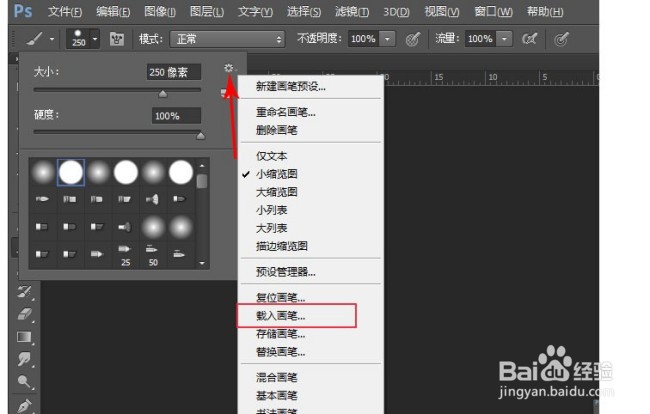Open the 模式 正常 blend mode dropdown

coord(227,39)
